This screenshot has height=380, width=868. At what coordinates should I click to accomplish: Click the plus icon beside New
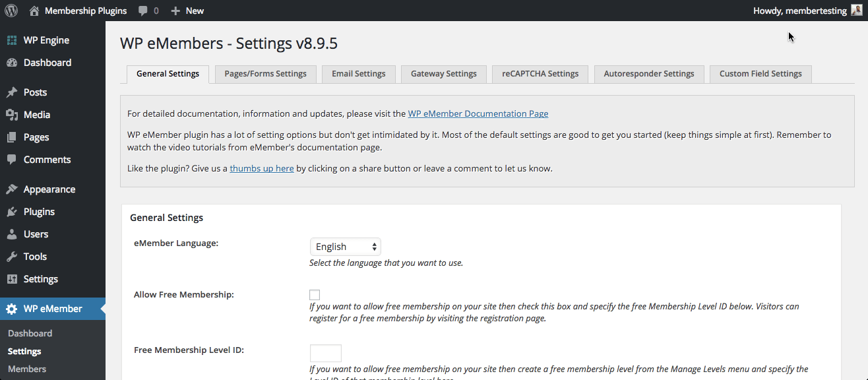pyautogui.click(x=175, y=11)
